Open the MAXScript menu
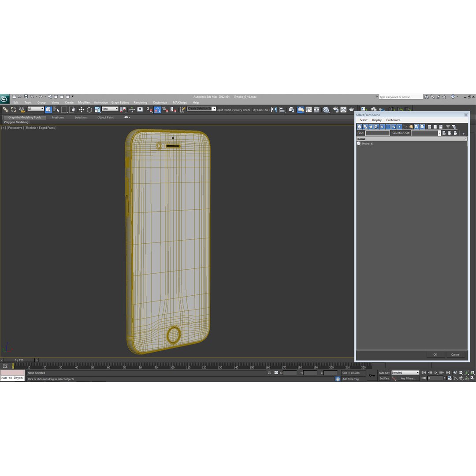This screenshot has width=476, height=476. coord(180,102)
